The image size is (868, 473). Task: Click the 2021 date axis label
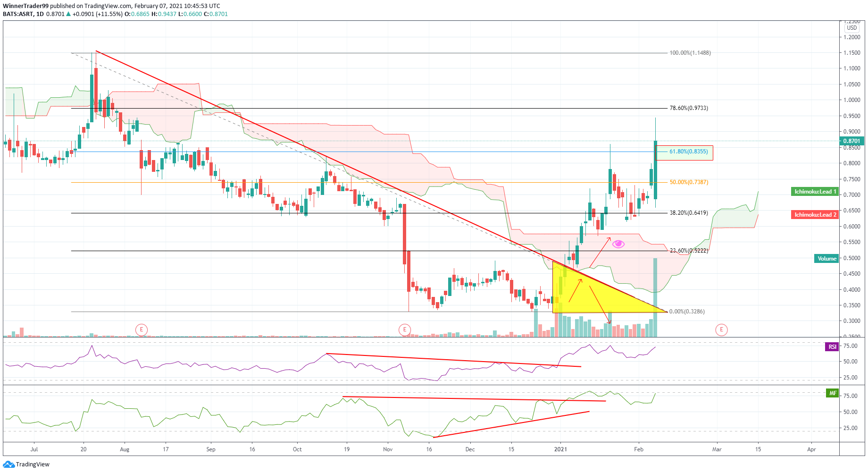560,449
